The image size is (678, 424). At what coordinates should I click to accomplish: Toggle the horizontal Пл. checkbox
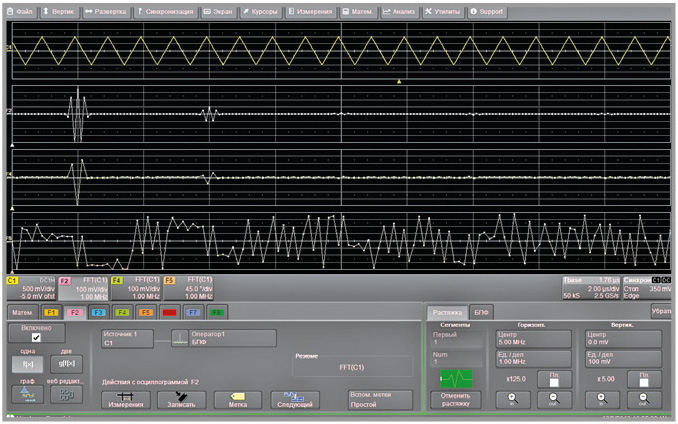tap(553, 380)
